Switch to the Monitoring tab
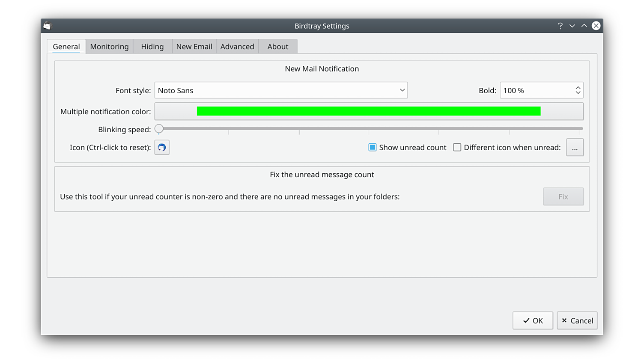Image resolution: width=644 pixels, height=362 pixels. [109, 47]
